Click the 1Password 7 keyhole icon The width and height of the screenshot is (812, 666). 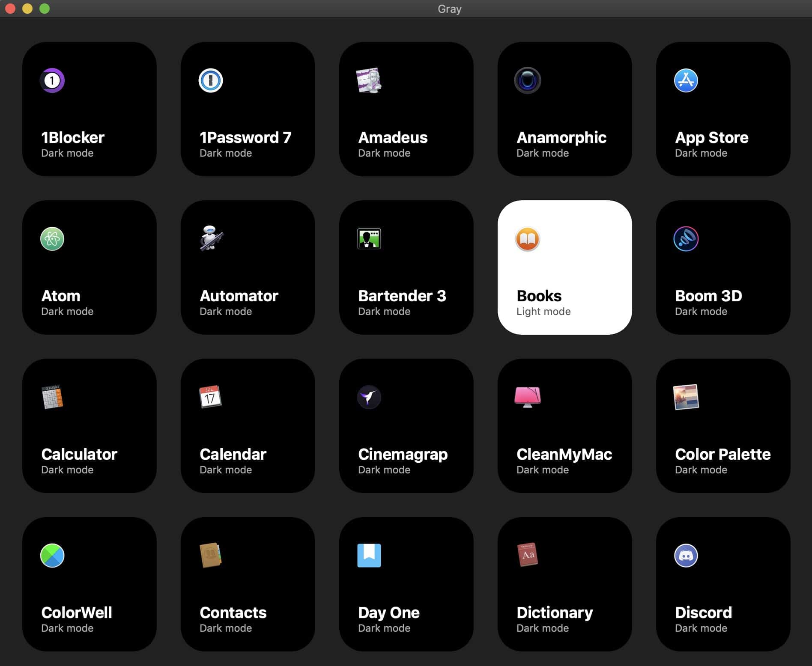coord(211,80)
